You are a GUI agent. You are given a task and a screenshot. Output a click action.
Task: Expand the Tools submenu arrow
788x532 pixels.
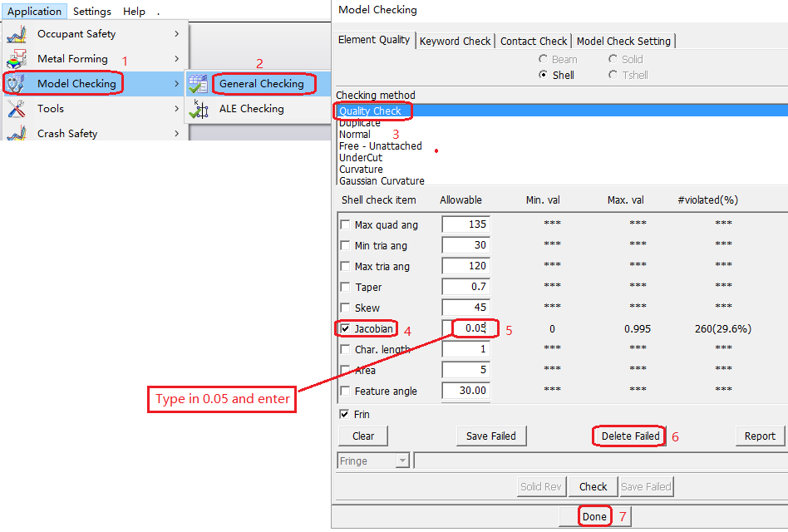click(x=177, y=109)
